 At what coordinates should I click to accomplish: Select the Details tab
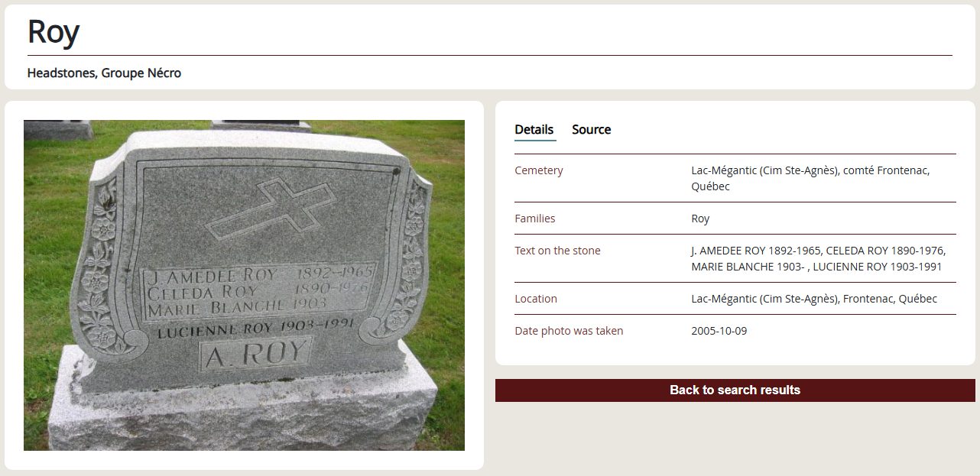tap(534, 129)
